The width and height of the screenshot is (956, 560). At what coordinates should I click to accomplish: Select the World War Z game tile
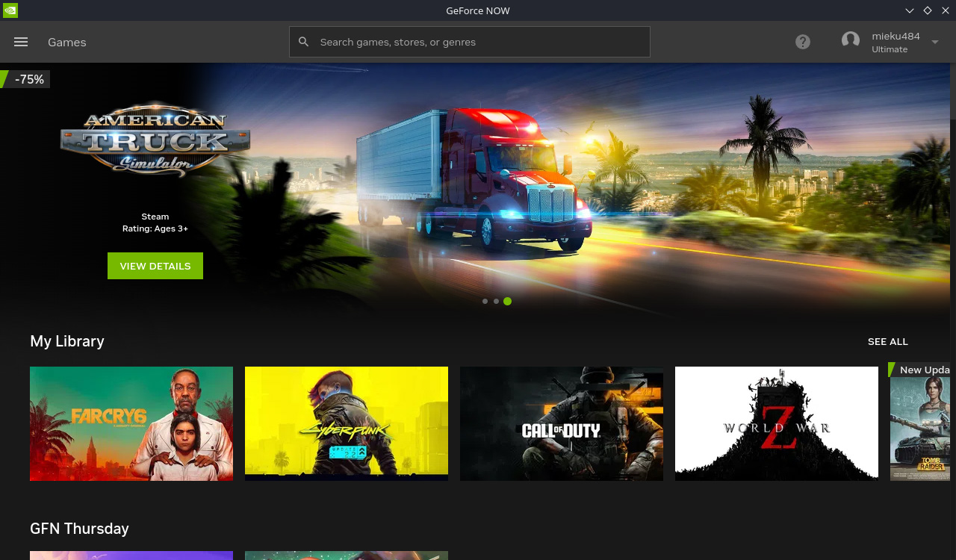pos(777,423)
